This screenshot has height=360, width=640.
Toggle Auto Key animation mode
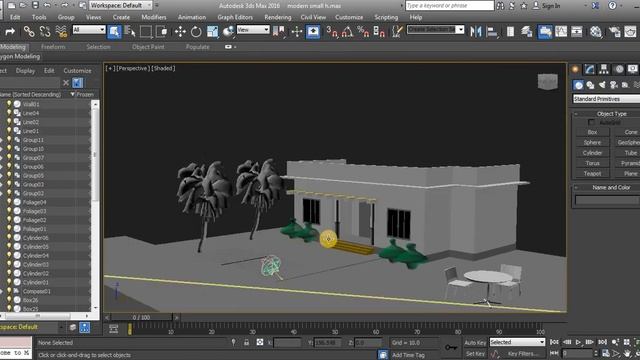coord(475,342)
